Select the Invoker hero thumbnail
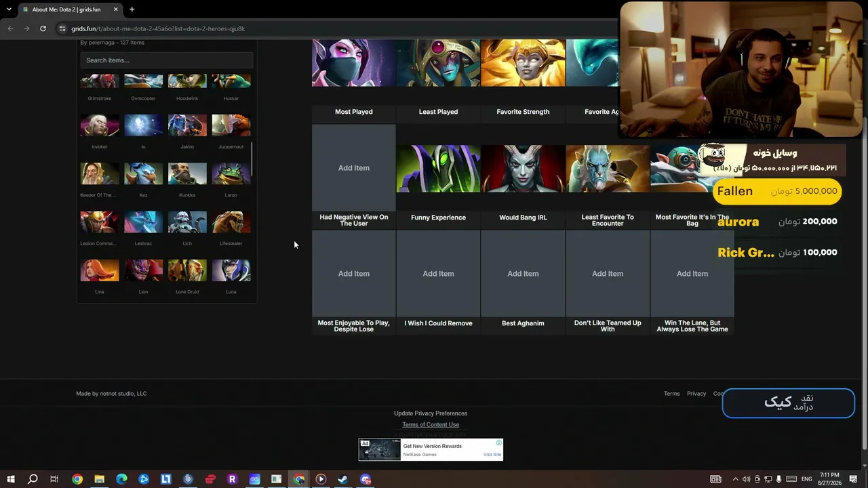 click(x=100, y=125)
